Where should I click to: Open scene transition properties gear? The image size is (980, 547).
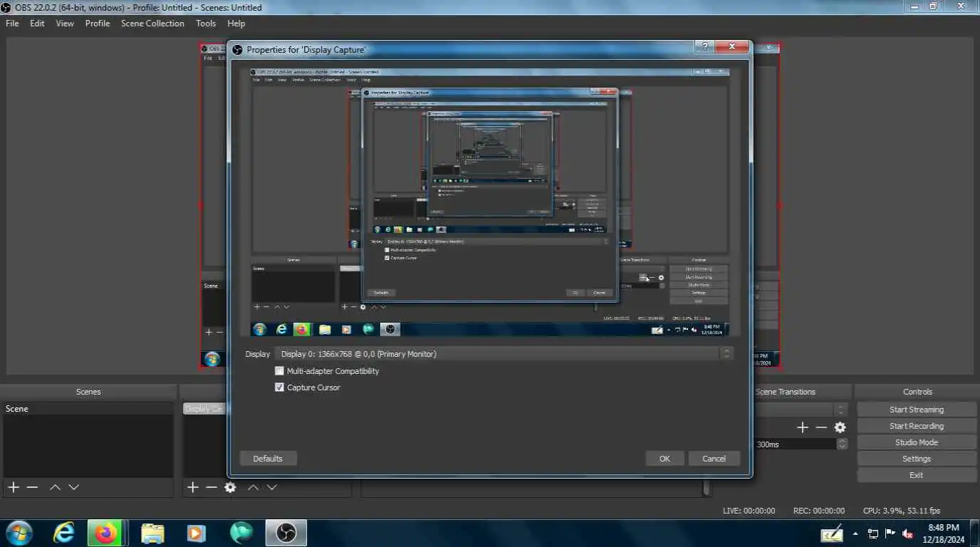840,427
